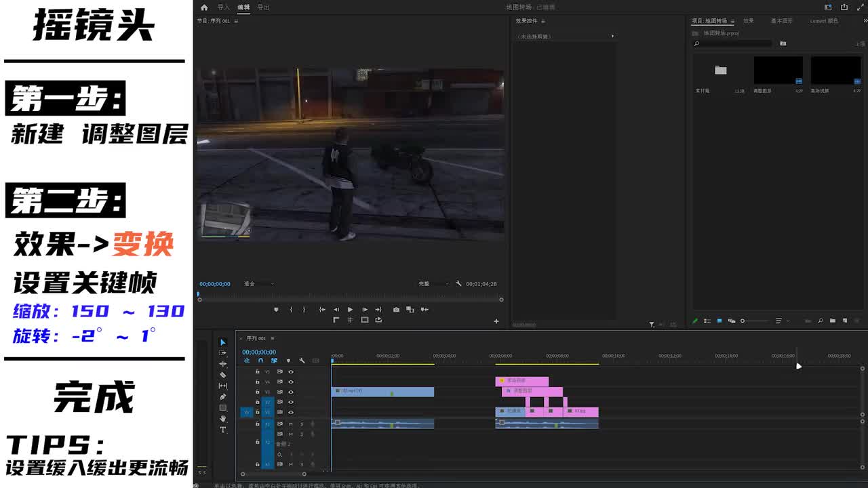Viewport: 868px width, 488px height.
Task: Open the button editor plus icon
Action: tap(496, 321)
